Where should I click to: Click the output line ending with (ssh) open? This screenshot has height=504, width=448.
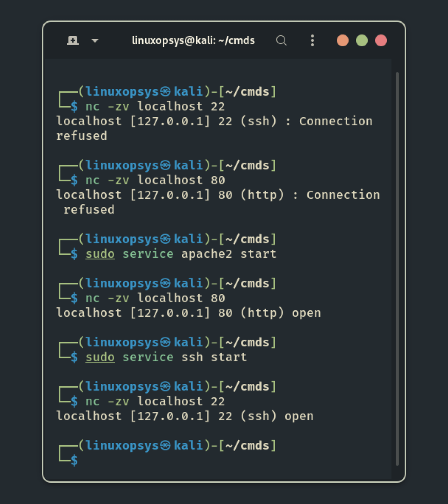(x=184, y=416)
